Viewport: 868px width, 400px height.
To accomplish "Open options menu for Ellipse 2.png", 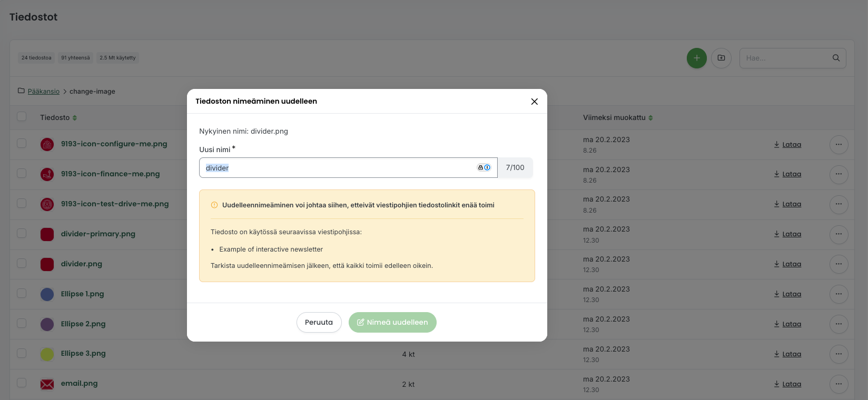I will tap(839, 324).
